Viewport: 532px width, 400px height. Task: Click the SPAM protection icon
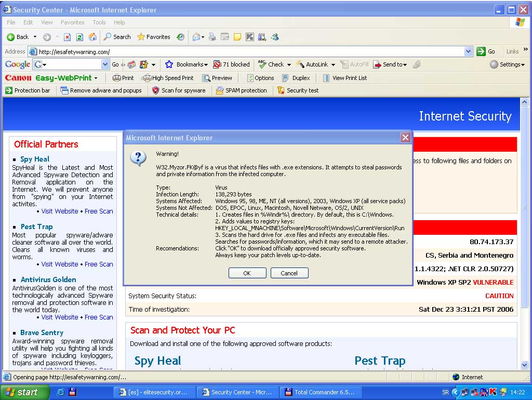click(220, 90)
